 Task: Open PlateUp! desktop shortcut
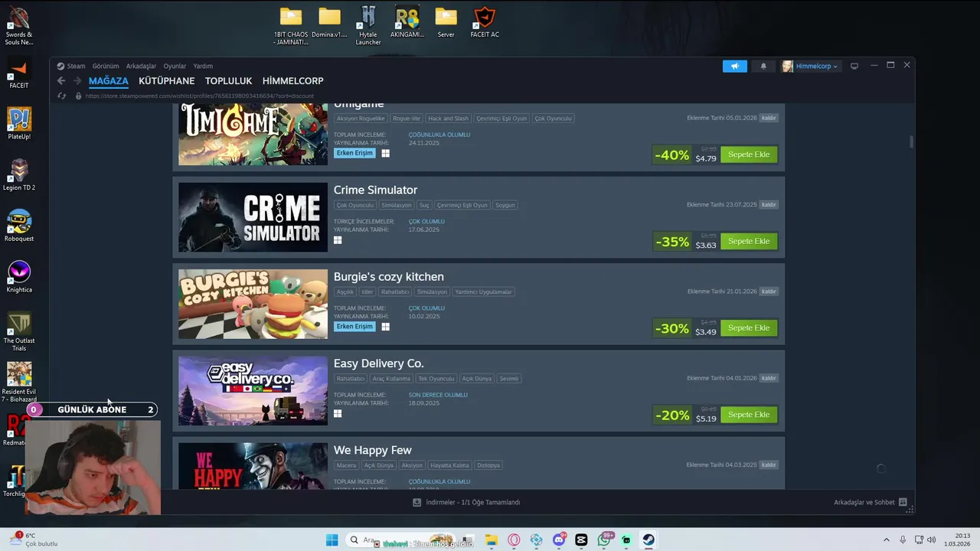[19, 123]
